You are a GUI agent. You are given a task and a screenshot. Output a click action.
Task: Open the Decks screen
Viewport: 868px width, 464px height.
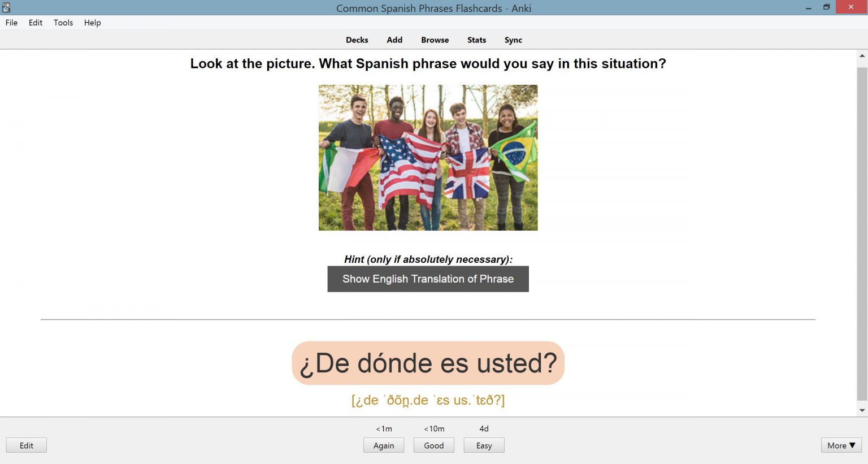pyautogui.click(x=357, y=40)
